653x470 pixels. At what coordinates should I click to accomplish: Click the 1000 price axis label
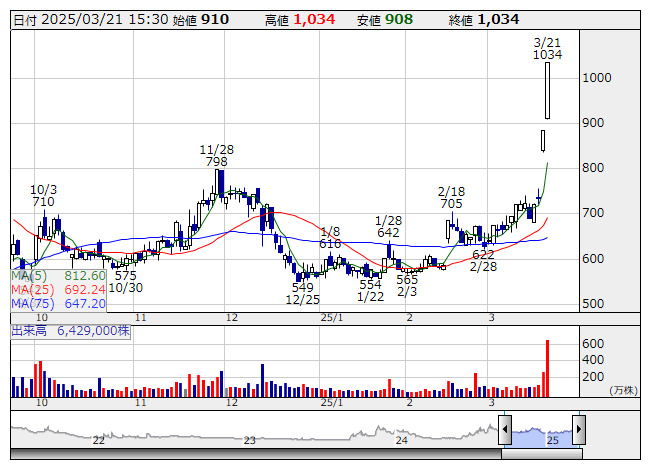pyautogui.click(x=597, y=78)
